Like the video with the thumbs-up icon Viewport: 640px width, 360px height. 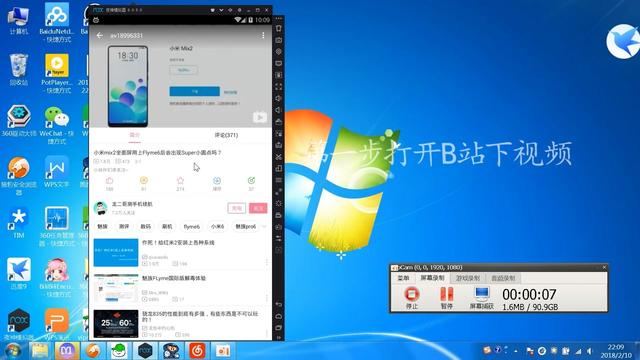coord(109,181)
